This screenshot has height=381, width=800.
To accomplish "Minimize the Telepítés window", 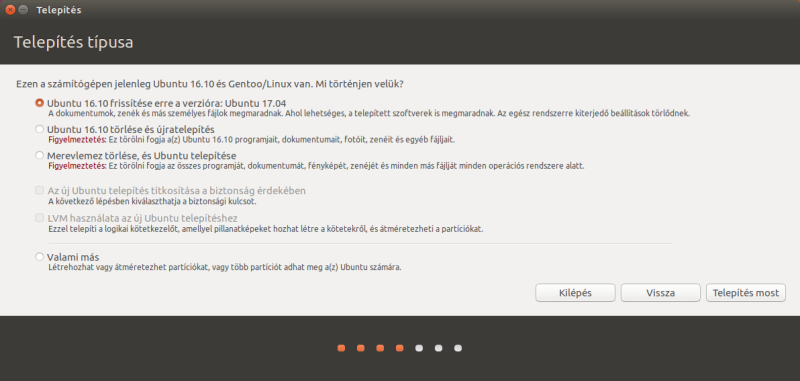I will pyautogui.click(x=23, y=10).
